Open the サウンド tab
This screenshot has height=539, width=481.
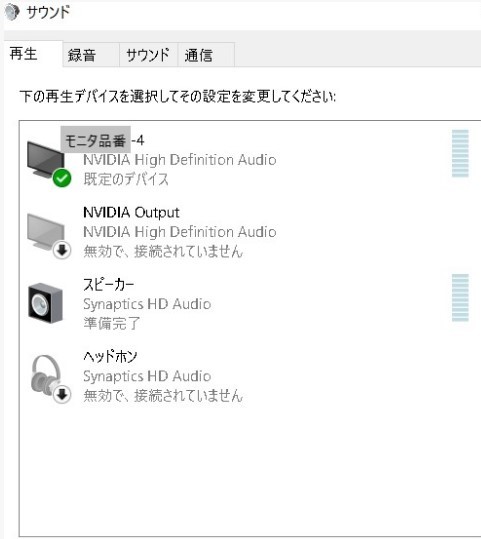point(149,55)
